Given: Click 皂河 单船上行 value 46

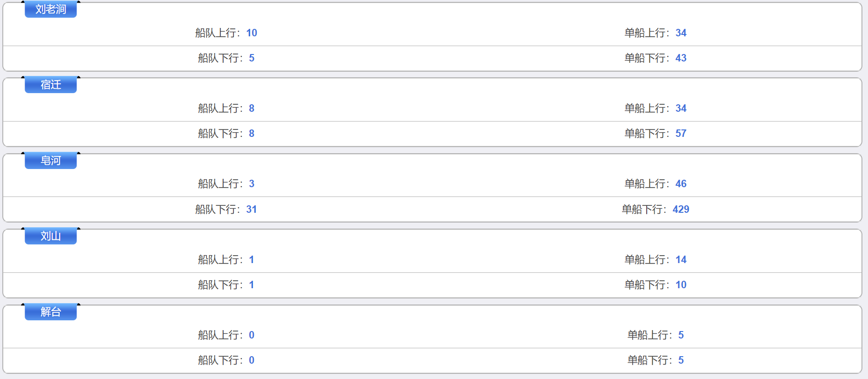Looking at the screenshot, I should point(681,184).
